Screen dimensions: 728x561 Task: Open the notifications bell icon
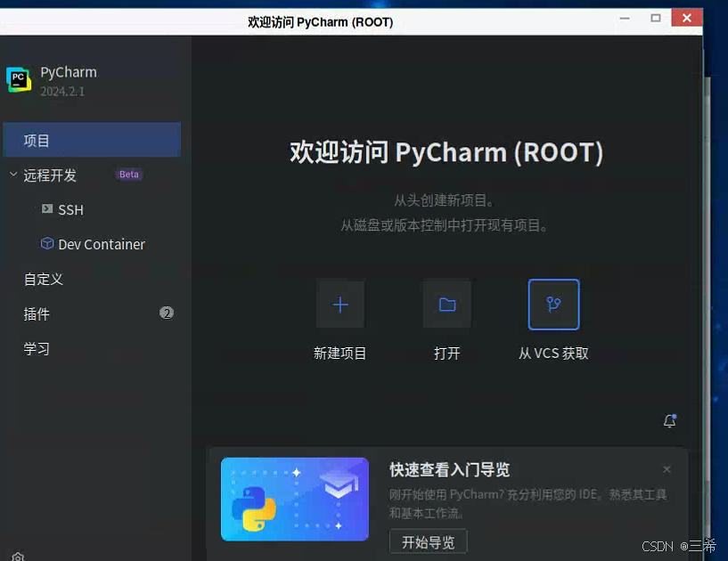click(670, 420)
